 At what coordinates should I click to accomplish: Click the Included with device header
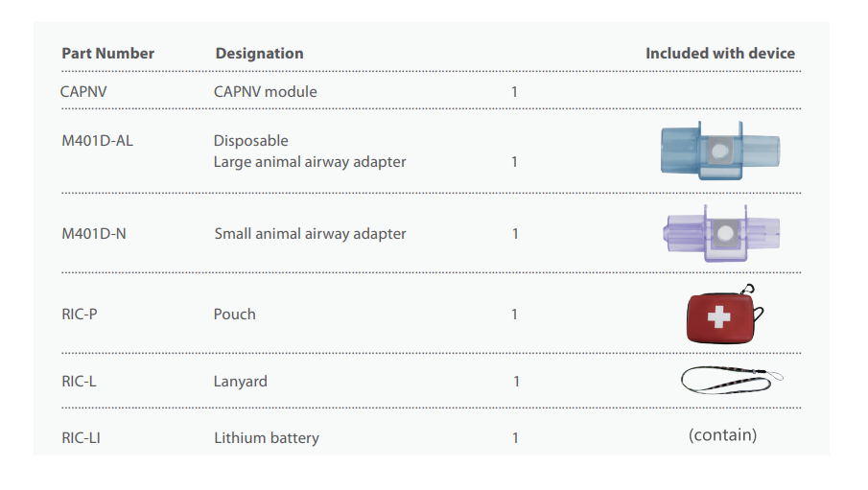(x=720, y=54)
